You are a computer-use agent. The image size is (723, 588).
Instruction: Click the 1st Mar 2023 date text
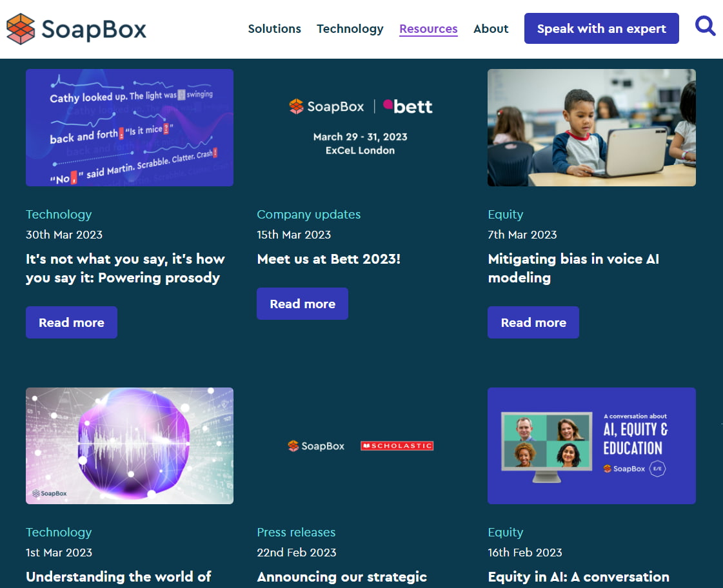click(59, 553)
